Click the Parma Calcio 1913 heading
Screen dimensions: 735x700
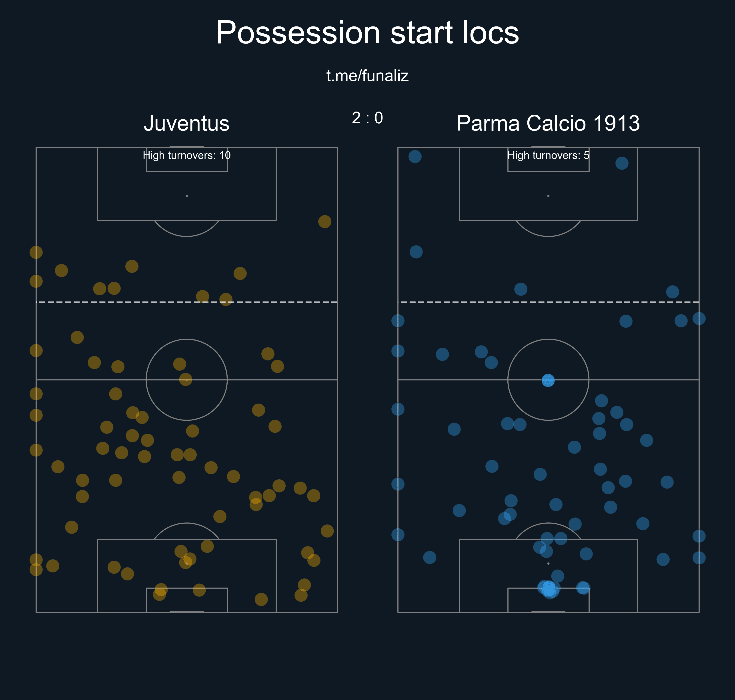pyautogui.click(x=548, y=123)
